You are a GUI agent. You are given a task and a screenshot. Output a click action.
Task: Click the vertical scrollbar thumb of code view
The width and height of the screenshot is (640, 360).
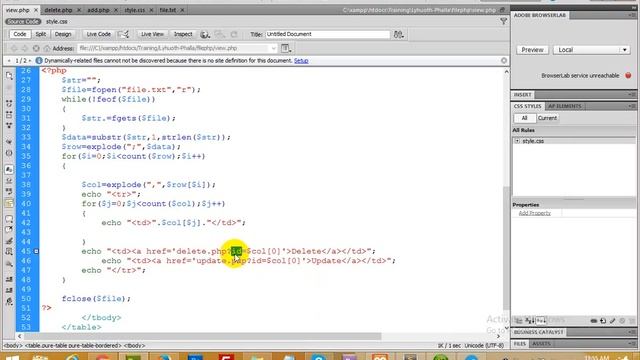pyautogui.click(x=506, y=247)
